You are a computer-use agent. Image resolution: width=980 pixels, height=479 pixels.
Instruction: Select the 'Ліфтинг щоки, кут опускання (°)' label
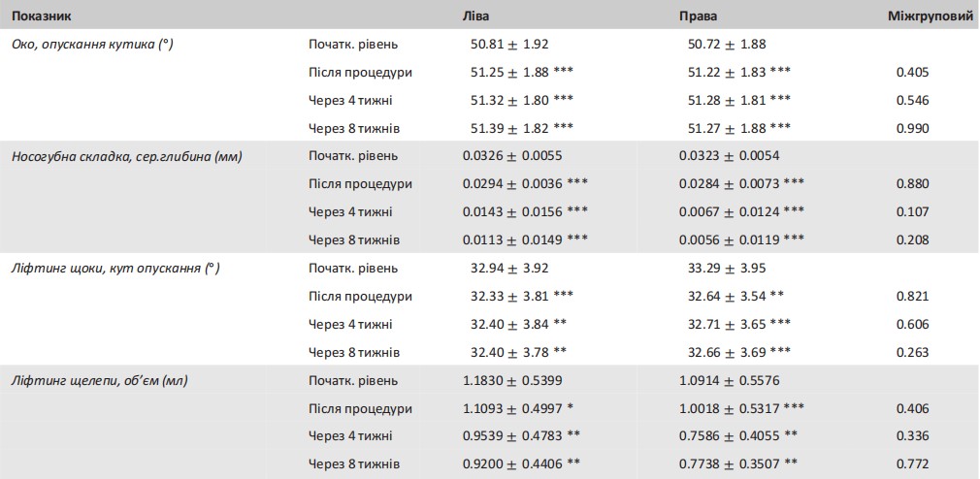coord(115,269)
